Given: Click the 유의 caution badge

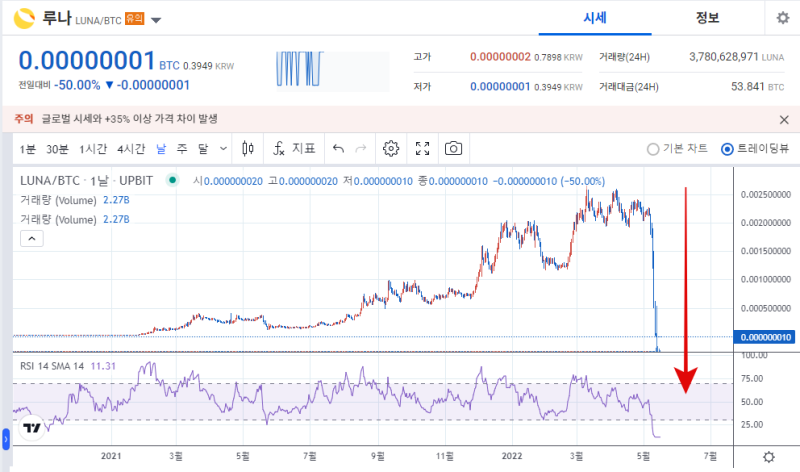Looking at the screenshot, I should click(135, 19).
